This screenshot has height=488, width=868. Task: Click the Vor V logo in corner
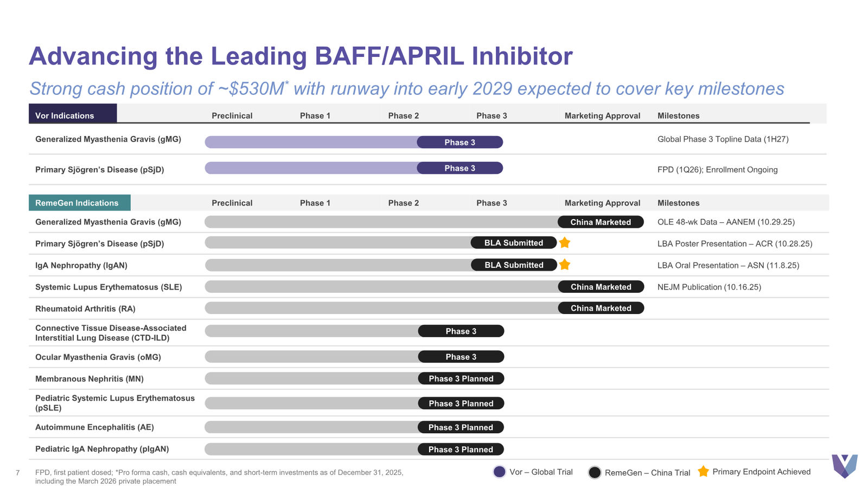pos(845,466)
